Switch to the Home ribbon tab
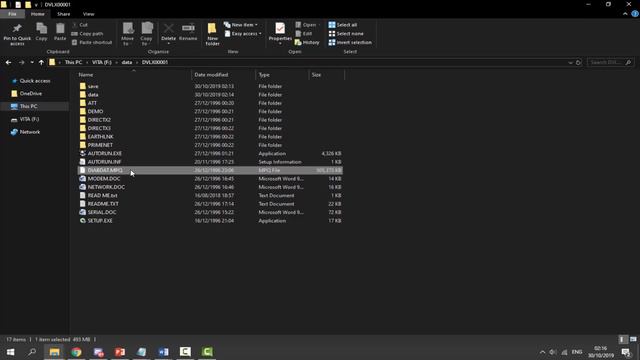This screenshot has height=360, width=640. pyautogui.click(x=38, y=14)
